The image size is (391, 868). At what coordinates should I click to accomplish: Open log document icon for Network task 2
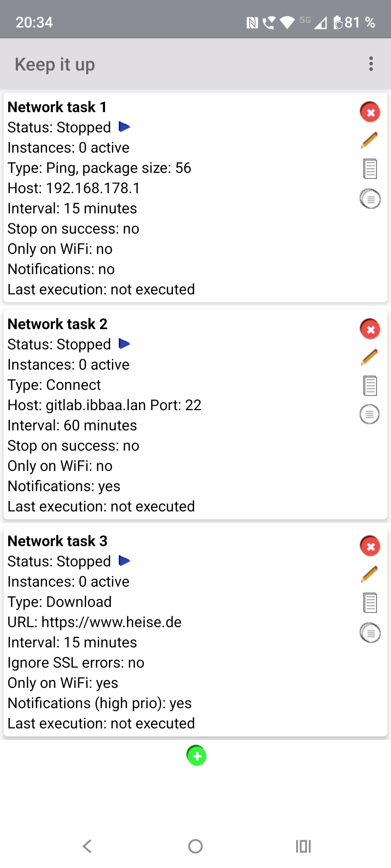pyautogui.click(x=370, y=386)
